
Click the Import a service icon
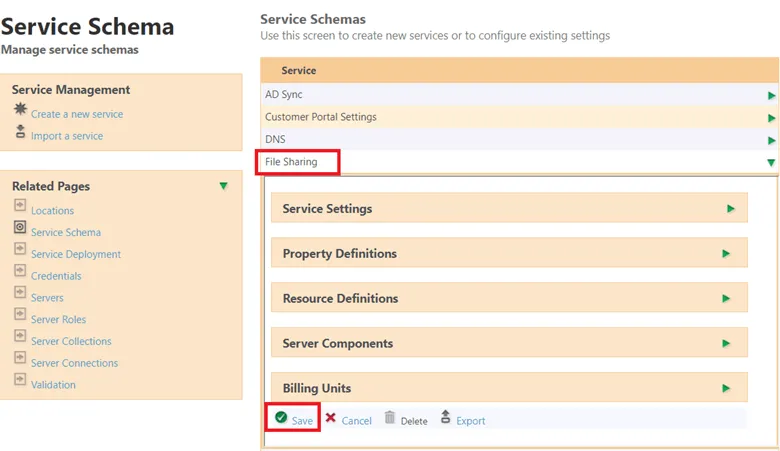[20, 133]
